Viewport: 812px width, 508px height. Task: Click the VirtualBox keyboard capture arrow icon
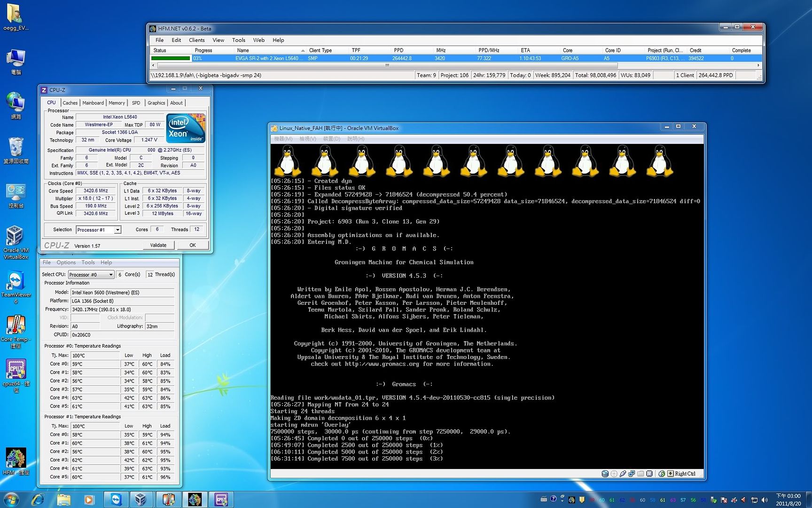(x=671, y=474)
